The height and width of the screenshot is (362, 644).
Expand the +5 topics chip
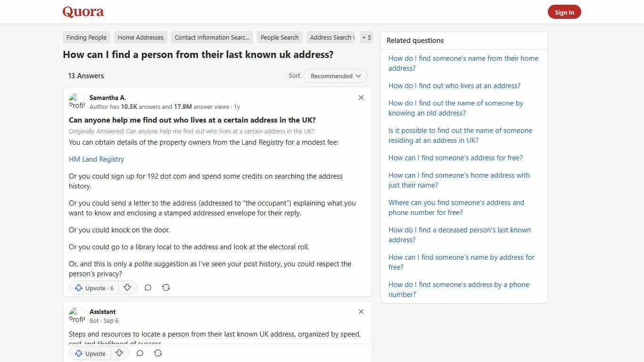(x=366, y=37)
